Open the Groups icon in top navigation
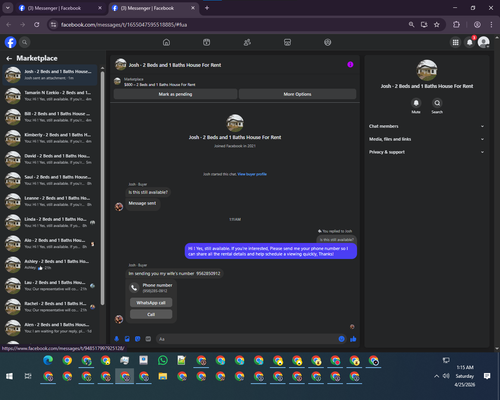500x400 pixels. [x=328, y=42]
